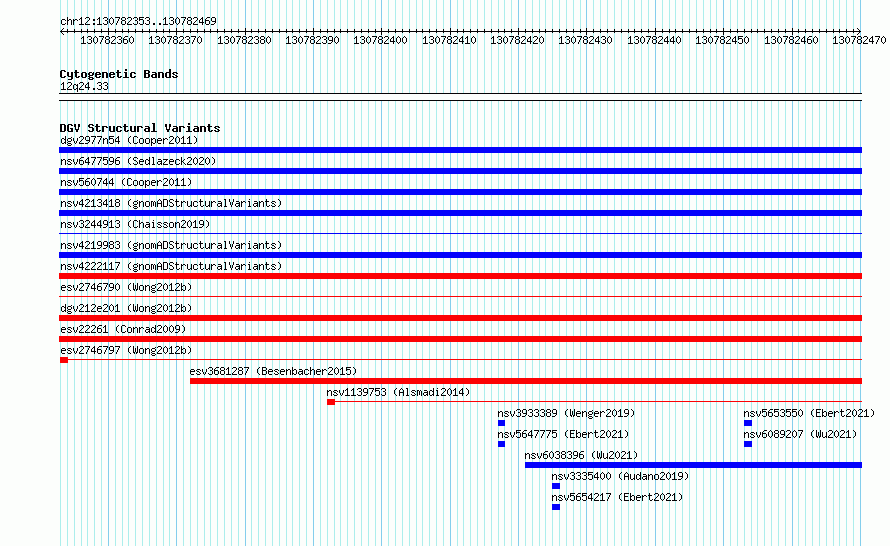
Task: Select the blue marker under nsv3335400
Action: tap(556, 486)
